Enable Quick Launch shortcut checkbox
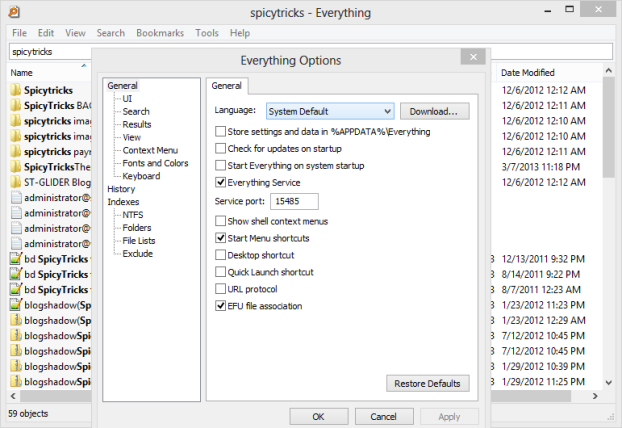The image size is (622, 428). click(x=220, y=272)
